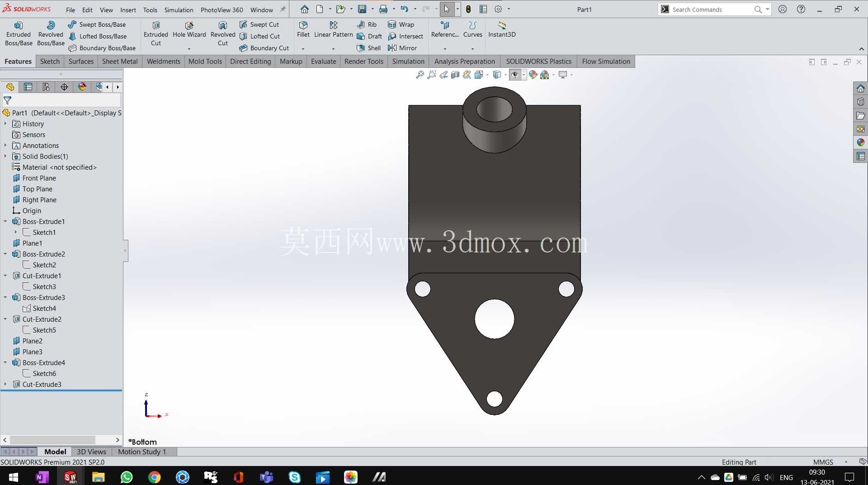
Task: Expand the Solid Bodies(1) folder
Action: [x=5, y=156]
